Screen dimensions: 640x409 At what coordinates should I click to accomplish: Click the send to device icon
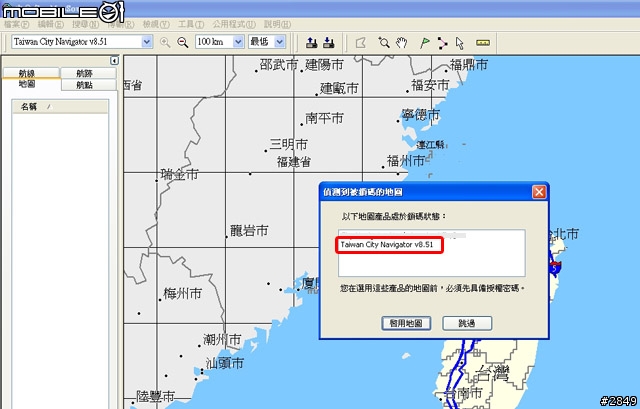pos(311,42)
